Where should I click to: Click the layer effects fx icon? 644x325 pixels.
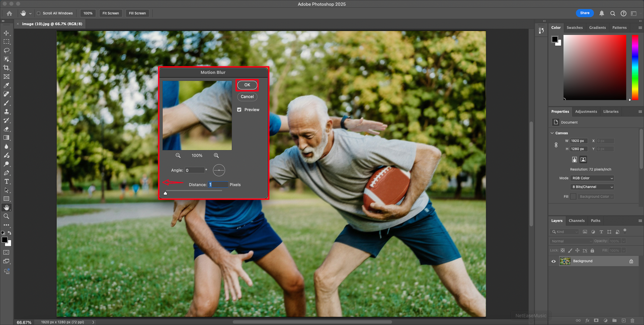[587, 320]
